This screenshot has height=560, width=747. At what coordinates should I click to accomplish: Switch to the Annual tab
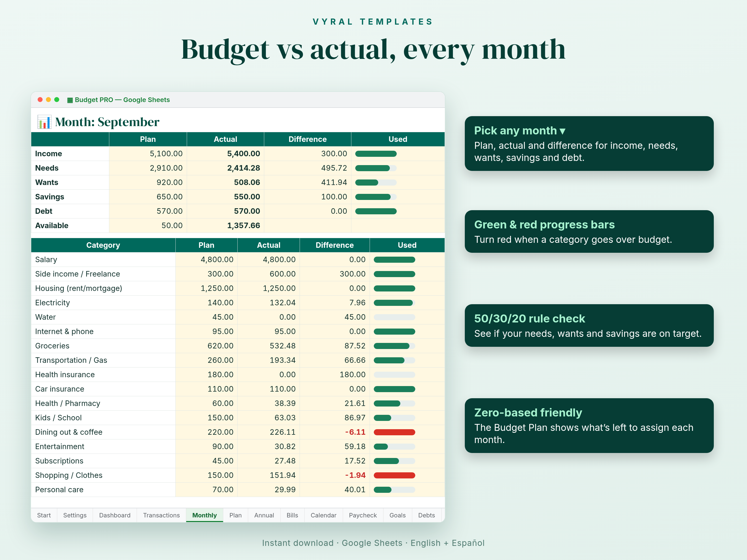tap(264, 515)
